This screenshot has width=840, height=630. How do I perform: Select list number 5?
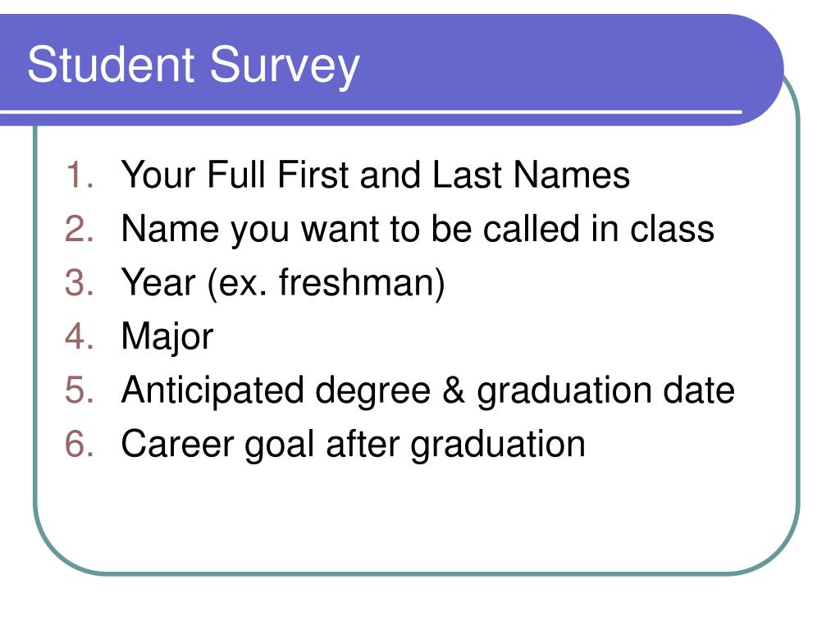(80, 390)
